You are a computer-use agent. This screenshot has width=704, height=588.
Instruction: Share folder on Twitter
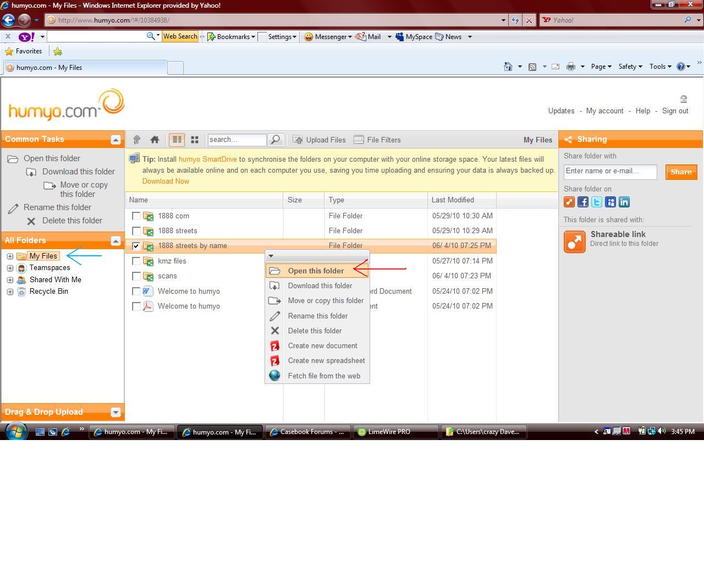[x=597, y=202]
